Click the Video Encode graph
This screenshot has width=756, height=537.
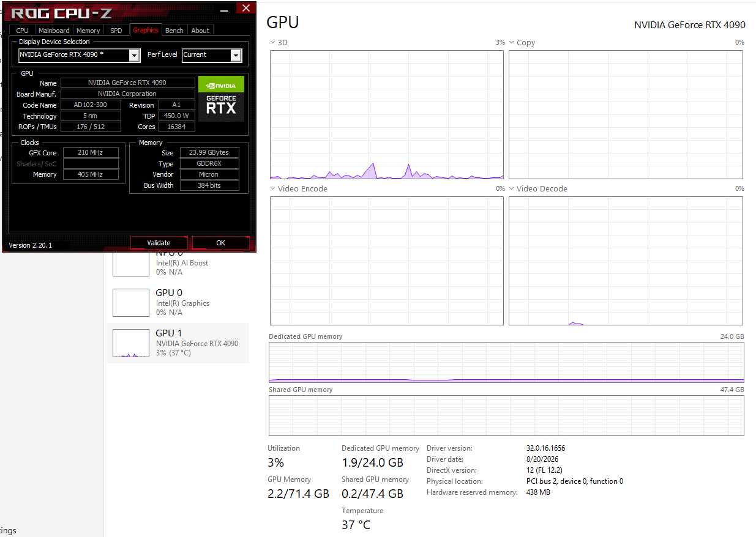tap(387, 261)
